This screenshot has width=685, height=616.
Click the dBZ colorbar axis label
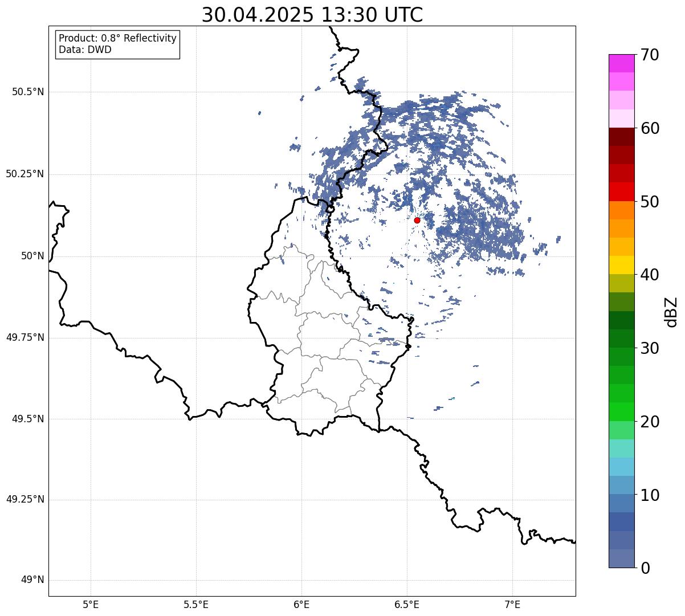[x=671, y=312]
